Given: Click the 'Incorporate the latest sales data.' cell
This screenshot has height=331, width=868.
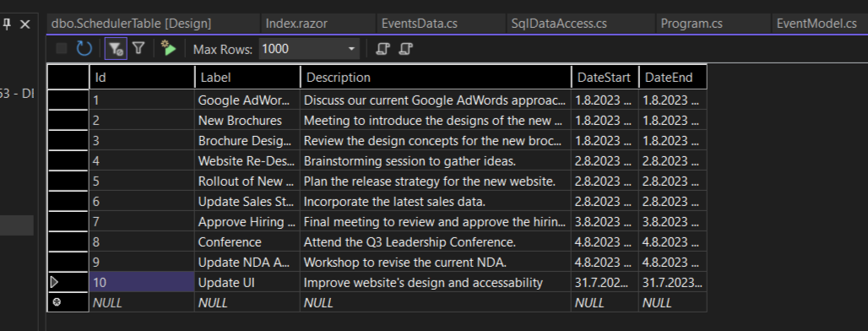Looking at the screenshot, I should 436,202.
